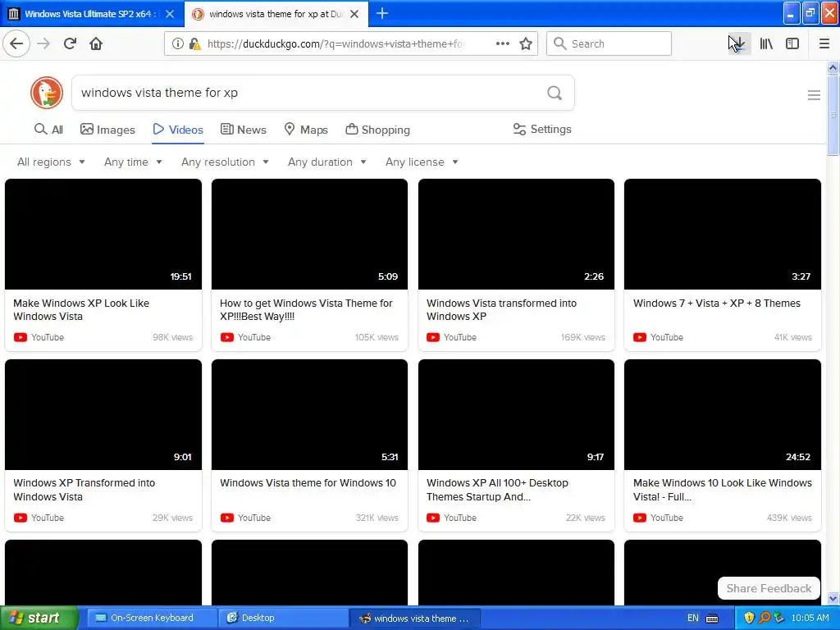The image size is (840, 630).
Task: Close the windows vista theme tab
Action: tap(354, 14)
